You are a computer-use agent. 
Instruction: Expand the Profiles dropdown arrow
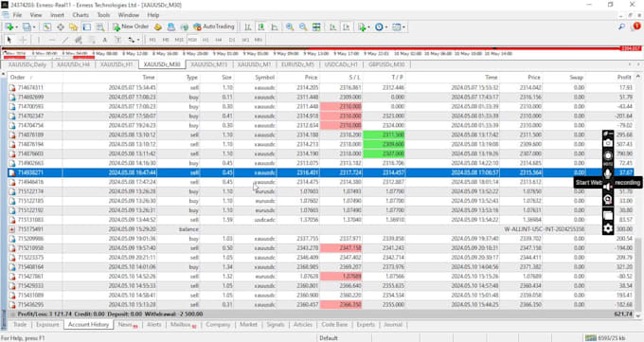tap(34, 27)
